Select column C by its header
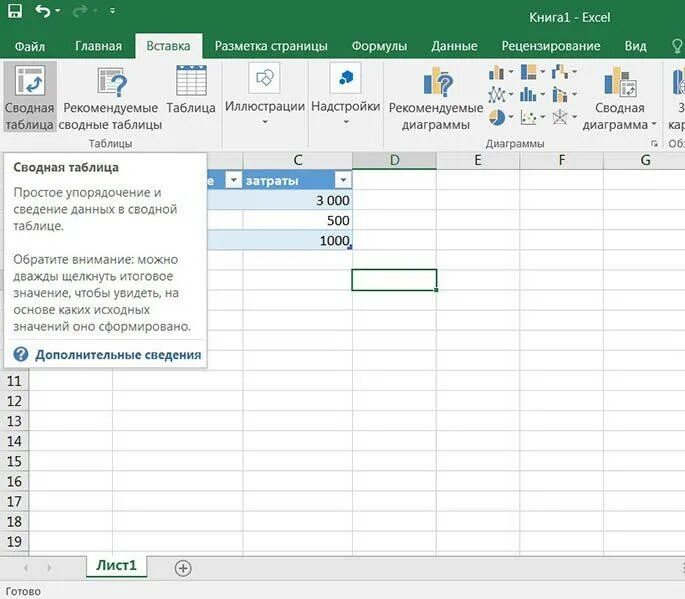Viewport: 685px width, 599px height. [298, 160]
